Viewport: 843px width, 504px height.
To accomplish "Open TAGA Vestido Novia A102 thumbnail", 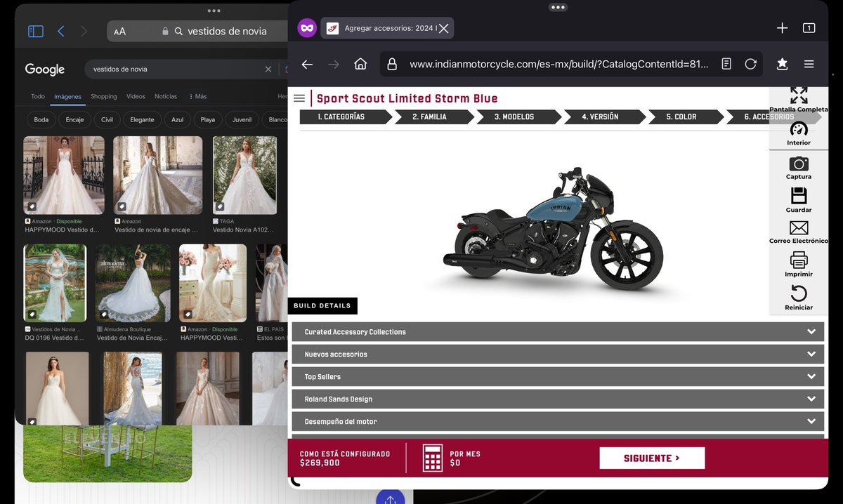I will (x=244, y=175).
